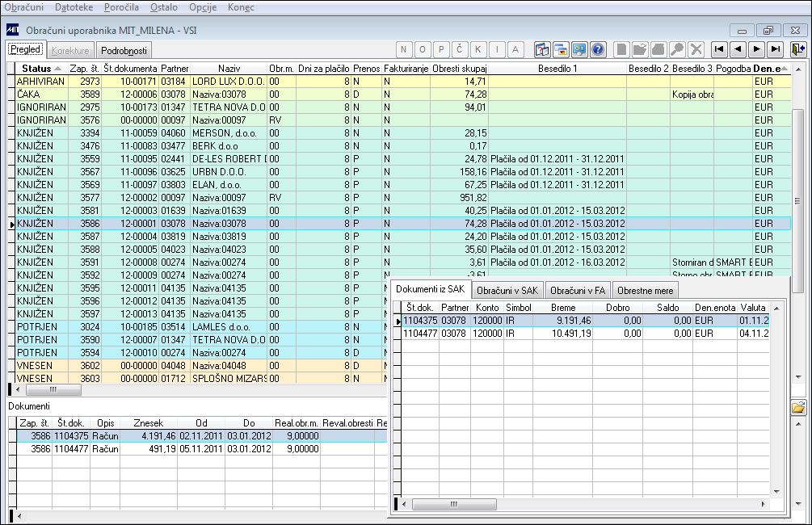Switch to the Dokumenti iz SAK tab
Image resolution: width=812 pixels, height=525 pixels.
pos(431,289)
